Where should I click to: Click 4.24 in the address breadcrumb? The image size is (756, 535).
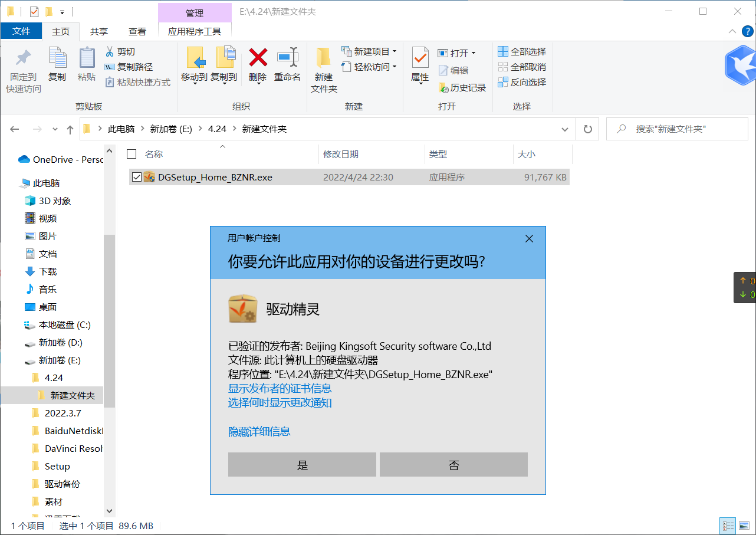point(216,129)
